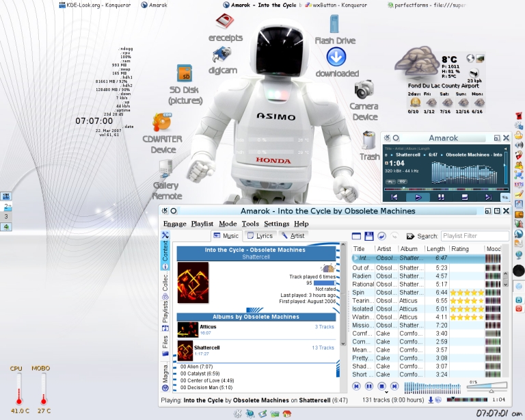Sort playlist by Rating column header
This screenshot has width=525, height=420.
tap(467, 249)
